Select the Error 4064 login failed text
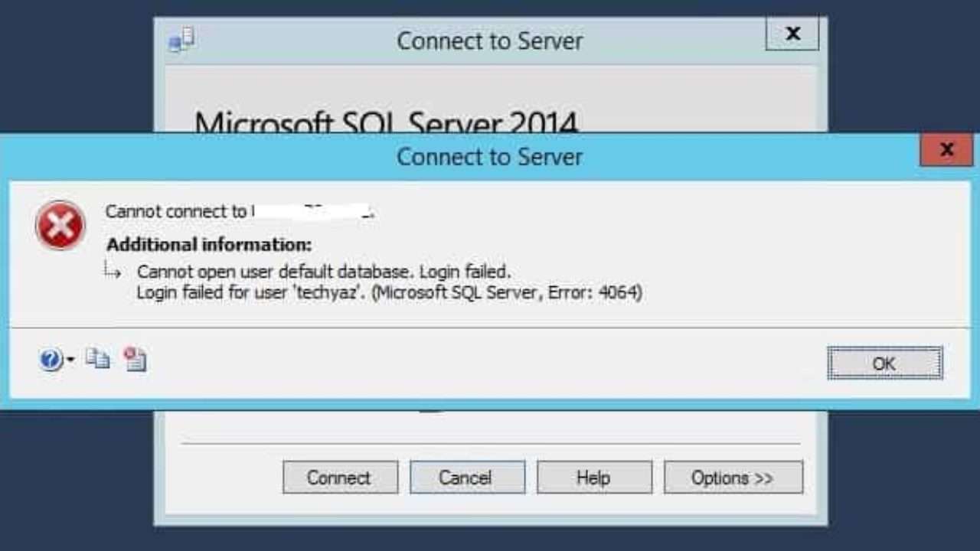This screenshot has height=551, width=980. tap(390, 292)
